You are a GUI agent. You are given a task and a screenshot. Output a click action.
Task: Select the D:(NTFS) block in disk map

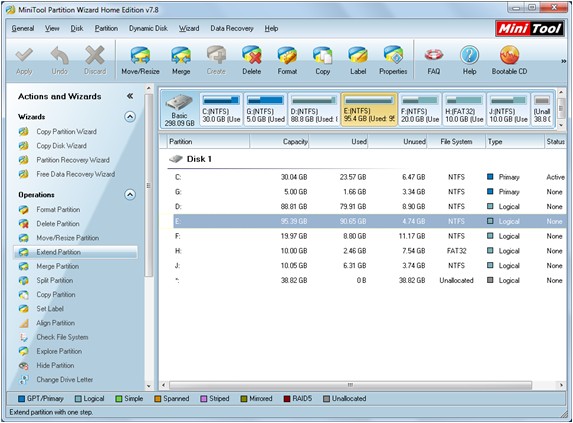(314, 109)
